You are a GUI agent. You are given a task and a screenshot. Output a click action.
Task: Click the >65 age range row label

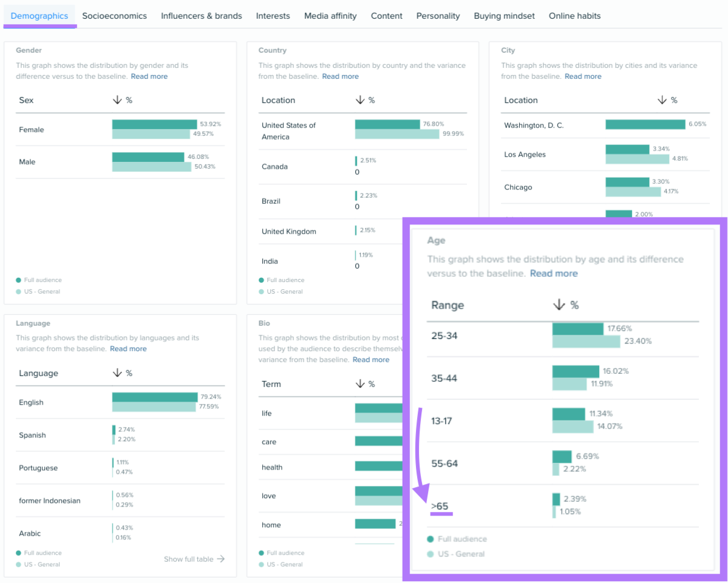click(x=441, y=507)
